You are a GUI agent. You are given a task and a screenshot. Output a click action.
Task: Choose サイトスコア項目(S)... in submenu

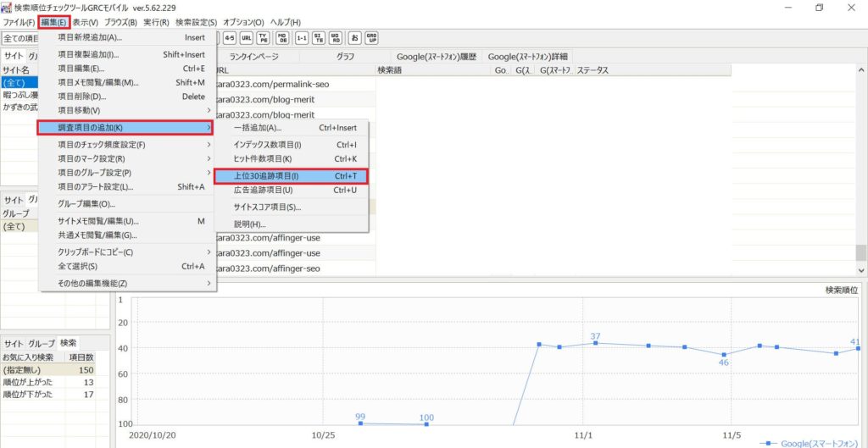click(292, 207)
